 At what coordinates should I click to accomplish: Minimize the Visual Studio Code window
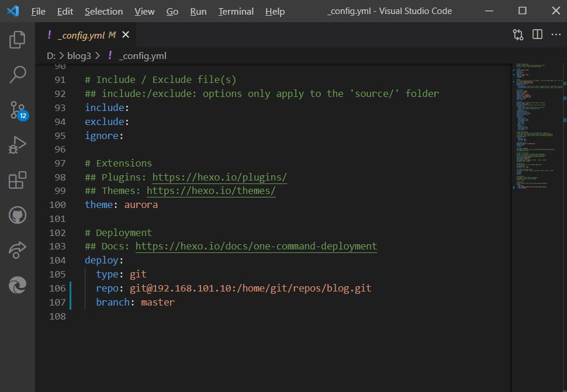[x=489, y=11]
